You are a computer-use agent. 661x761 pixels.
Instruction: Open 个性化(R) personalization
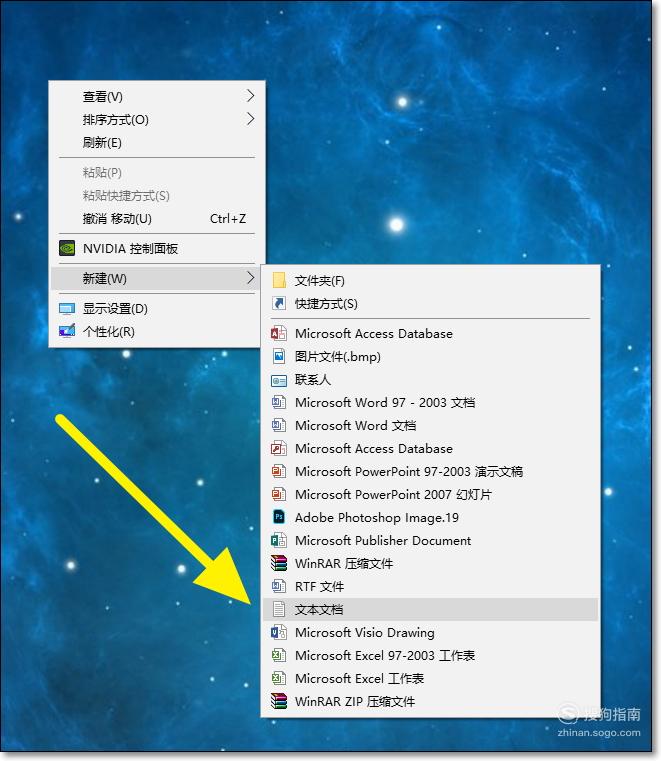(157, 331)
